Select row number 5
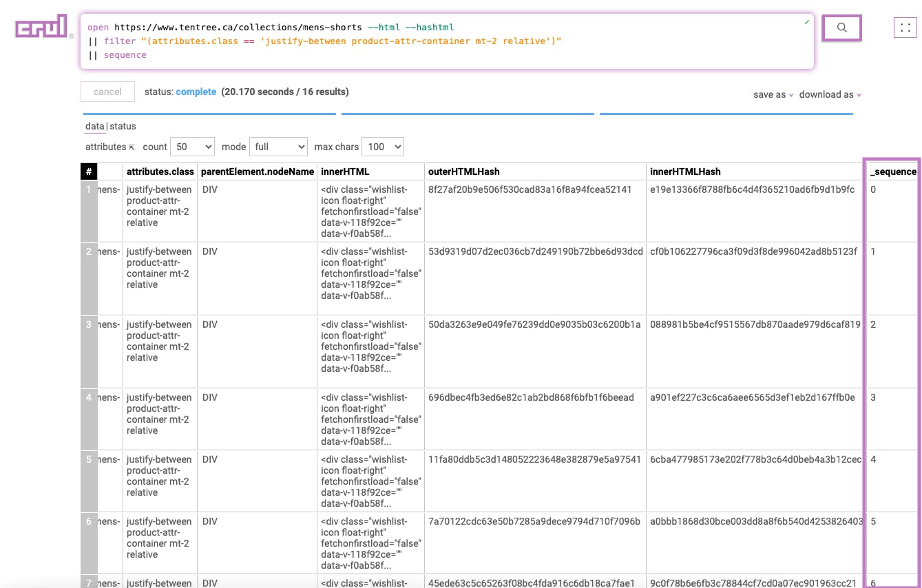 point(89,481)
